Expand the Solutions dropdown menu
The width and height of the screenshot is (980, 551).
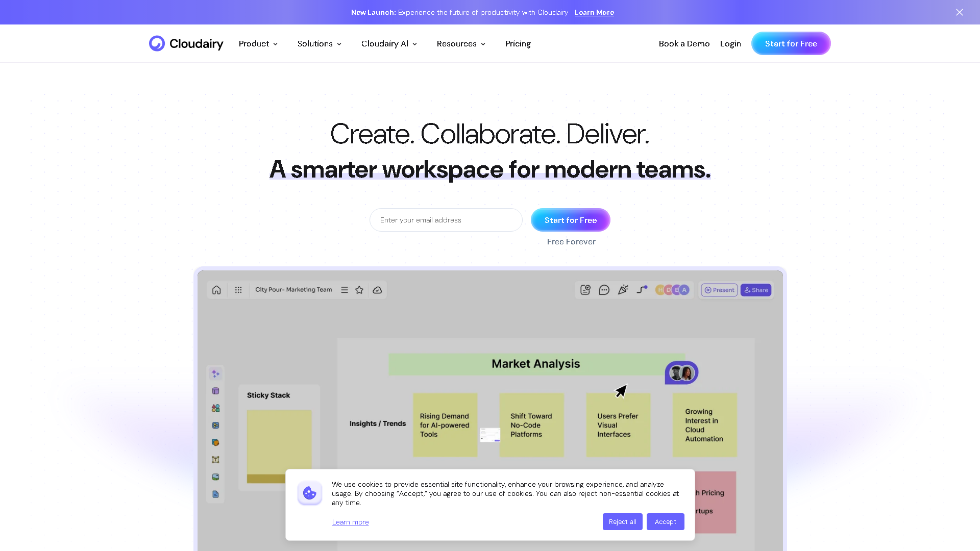[x=320, y=44]
